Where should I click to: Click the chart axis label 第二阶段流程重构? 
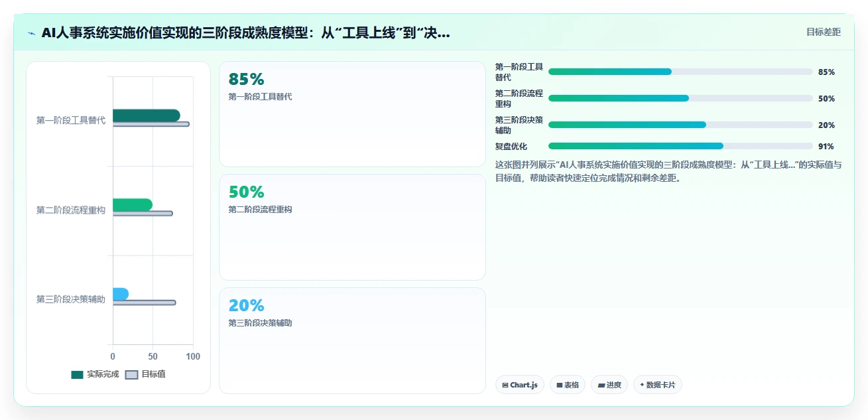(x=71, y=210)
